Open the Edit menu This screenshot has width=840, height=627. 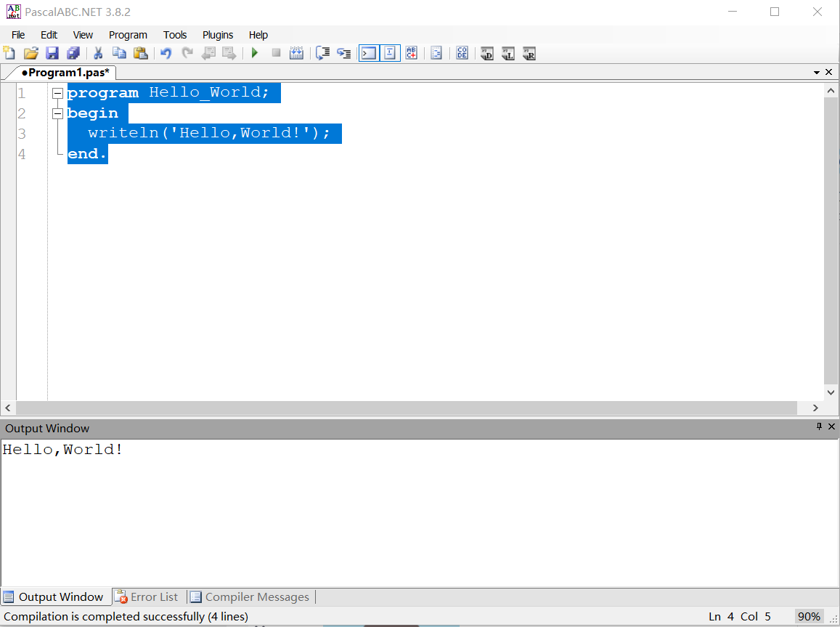click(x=49, y=35)
